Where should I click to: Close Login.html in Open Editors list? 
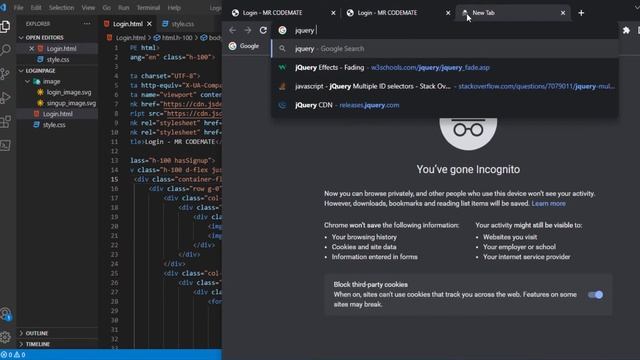[31, 49]
